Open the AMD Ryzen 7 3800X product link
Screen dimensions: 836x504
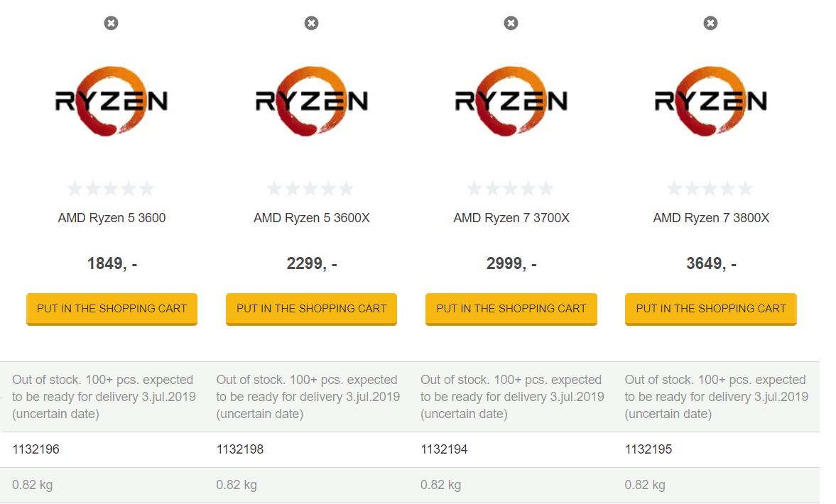point(711,218)
